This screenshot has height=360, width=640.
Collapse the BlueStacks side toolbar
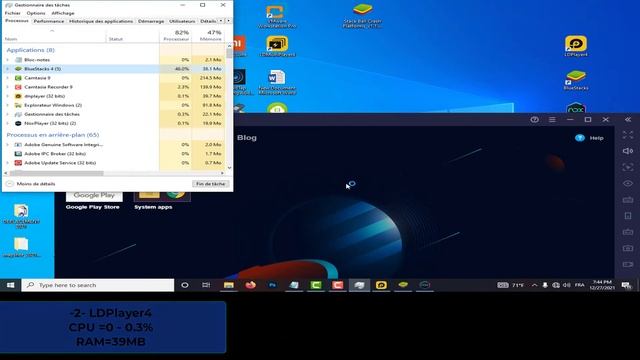coord(628,120)
